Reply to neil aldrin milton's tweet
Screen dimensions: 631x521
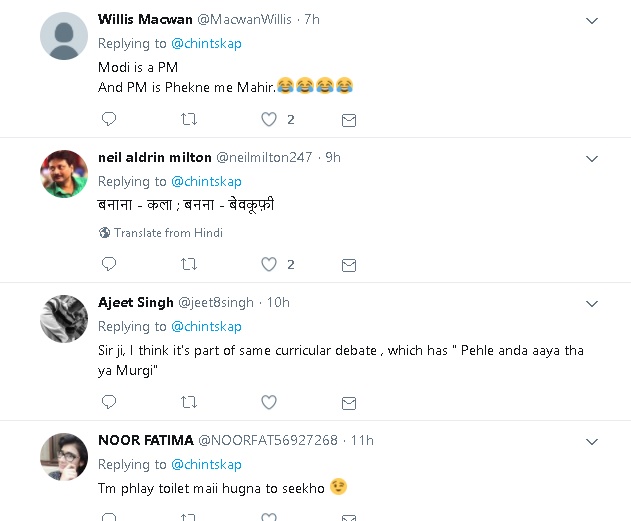(x=109, y=264)
